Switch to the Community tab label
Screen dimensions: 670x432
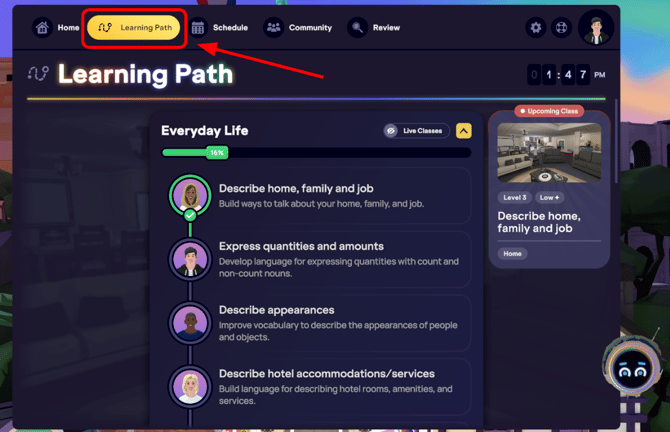click(x=310, y=28)
